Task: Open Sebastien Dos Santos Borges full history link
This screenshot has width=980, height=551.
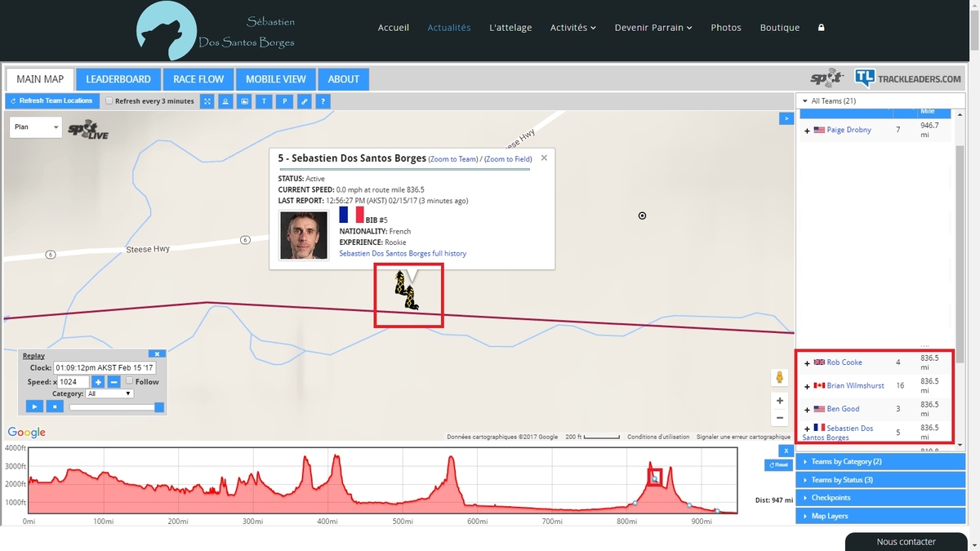Action: (x=403, y=254)
